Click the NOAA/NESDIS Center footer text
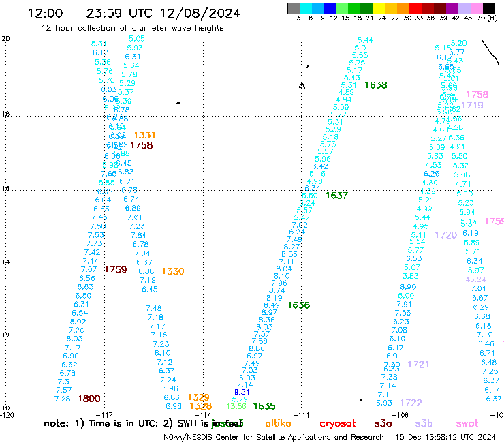This screenshot has width=504, height=443. click(274, 437)
